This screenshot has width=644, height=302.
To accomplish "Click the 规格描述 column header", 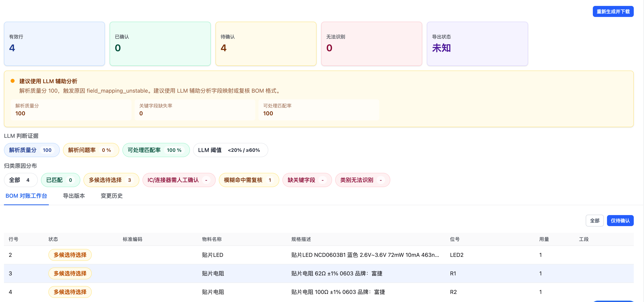I will pyautogui.click(x=301, y=239).
